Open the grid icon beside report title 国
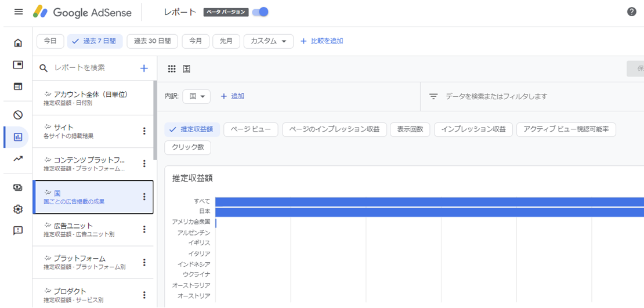Viewport: 644px width, 308px height. tap(172, 69)
